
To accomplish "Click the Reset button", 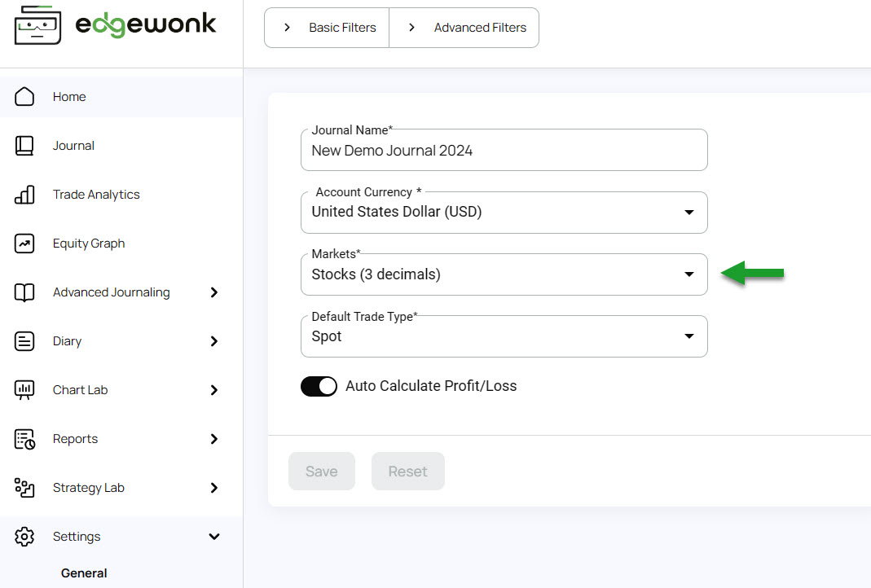I will (407, 472).
